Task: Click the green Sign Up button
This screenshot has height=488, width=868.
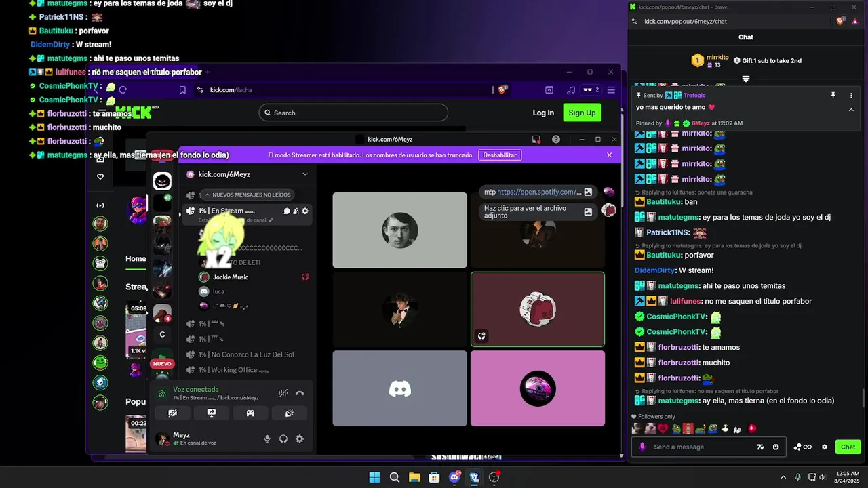Action: click(582, 113)
